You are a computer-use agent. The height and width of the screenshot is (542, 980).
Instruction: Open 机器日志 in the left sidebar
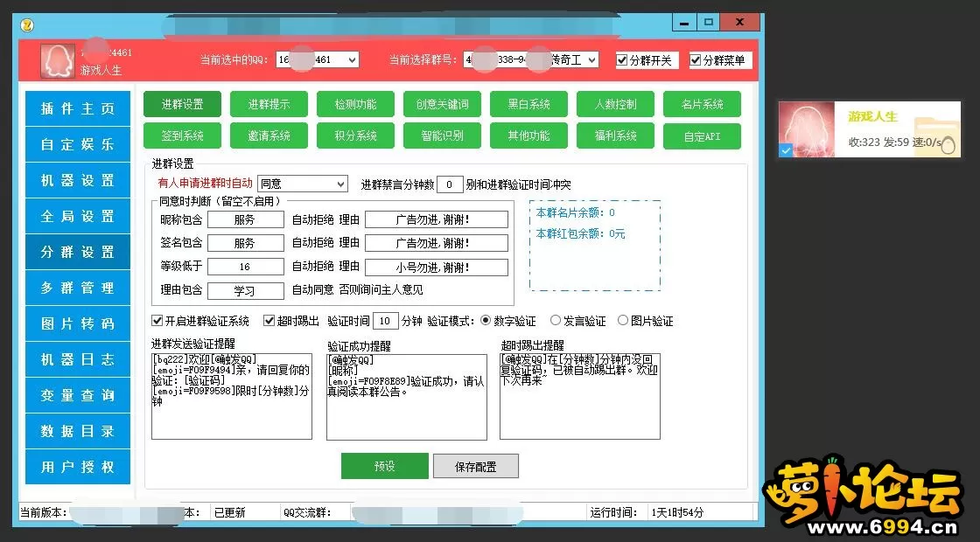tap(78, 359)
